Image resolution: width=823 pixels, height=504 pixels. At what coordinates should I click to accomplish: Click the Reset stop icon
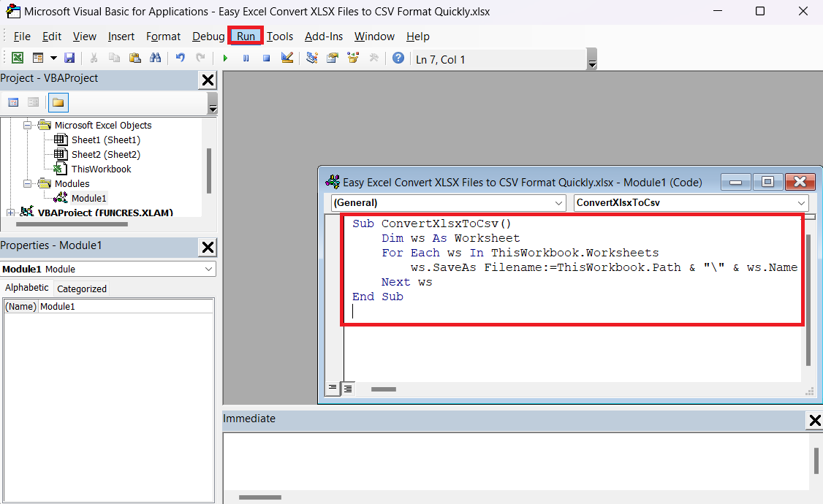[266, 58]
